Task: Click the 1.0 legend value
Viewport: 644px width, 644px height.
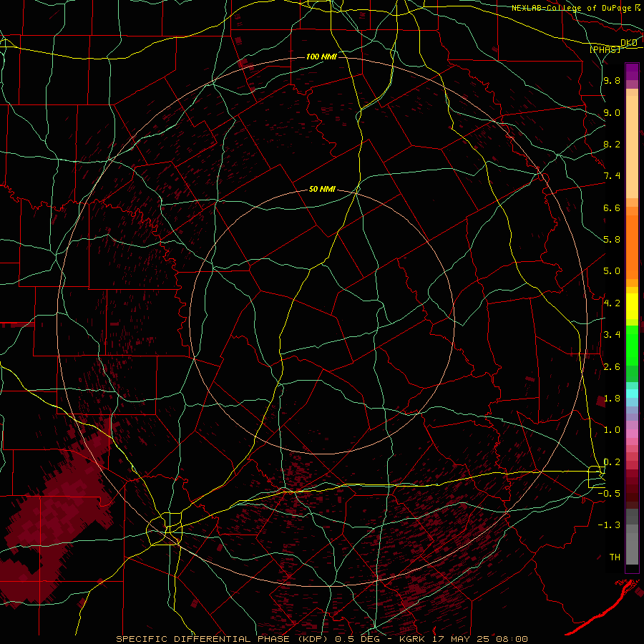Action: (x=612, y=430)
